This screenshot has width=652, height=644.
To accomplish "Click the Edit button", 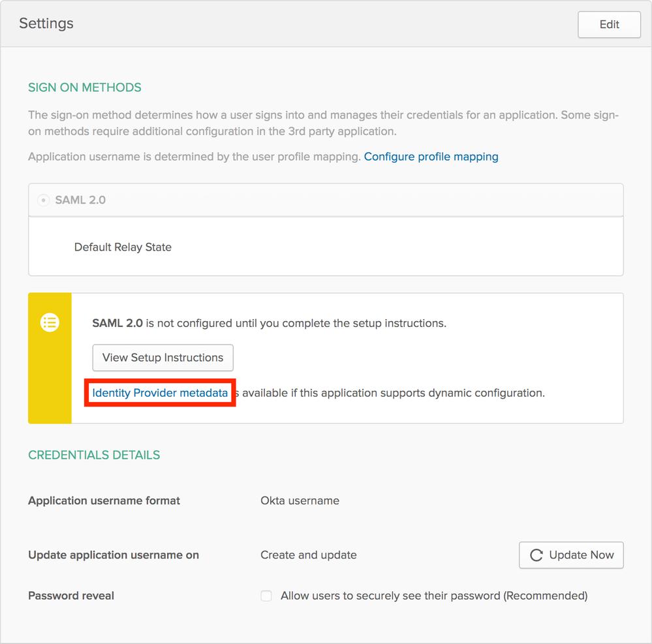I will [608, 24].
